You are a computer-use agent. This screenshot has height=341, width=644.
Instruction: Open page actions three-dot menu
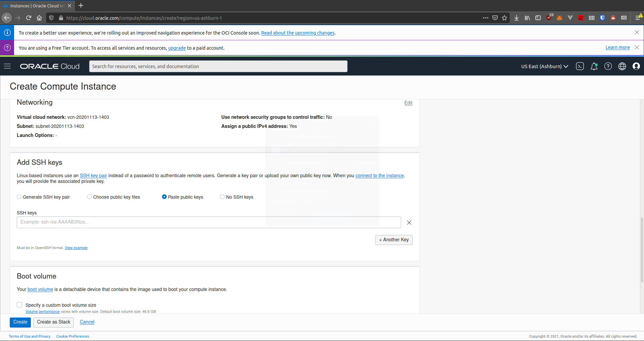pos(486,18)
